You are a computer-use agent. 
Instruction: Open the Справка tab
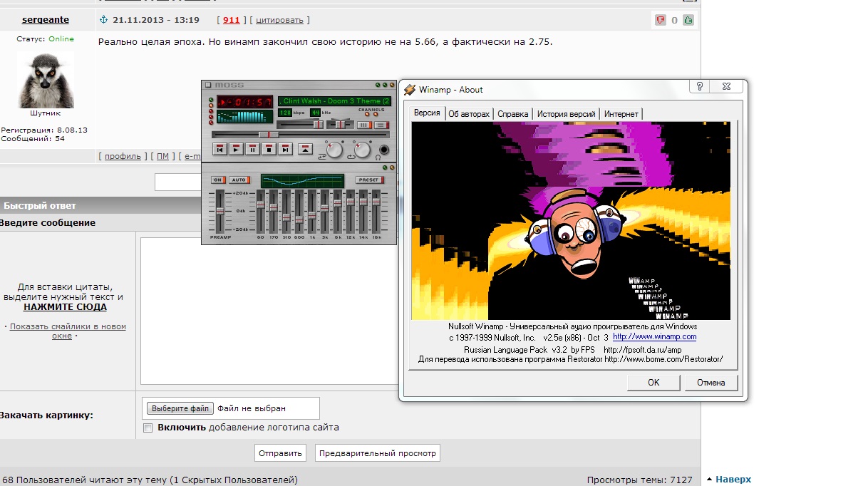coord(513,114)
